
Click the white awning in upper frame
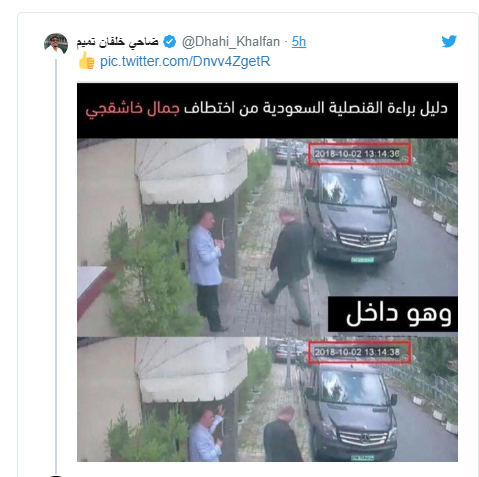pos(192,170)
